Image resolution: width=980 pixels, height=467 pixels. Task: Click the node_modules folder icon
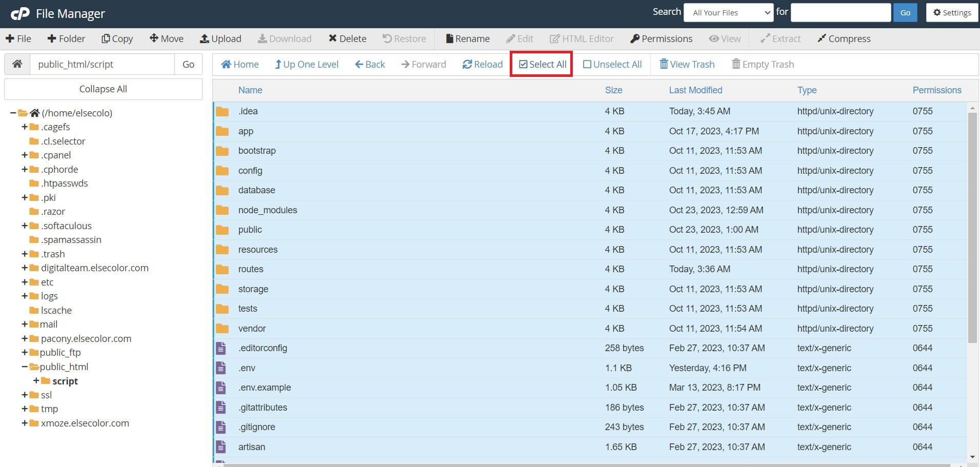click(x=222, y=210)
